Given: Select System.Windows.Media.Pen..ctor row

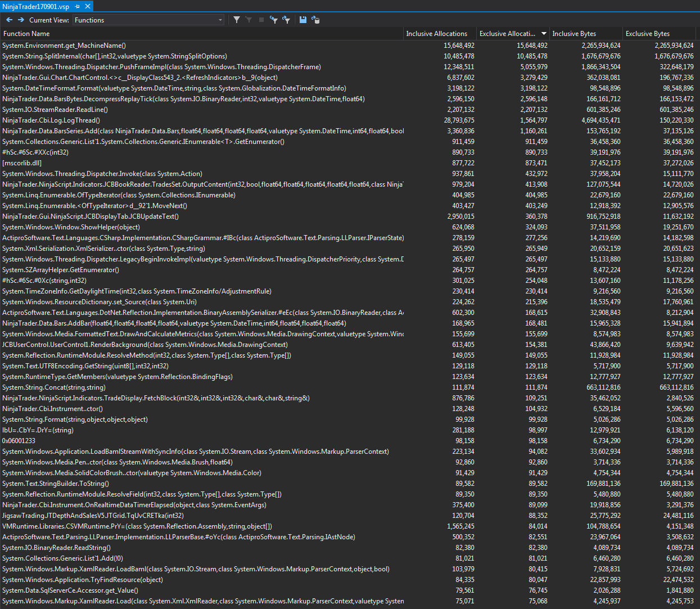Looking at the screenshot, I should pos(349,462).
